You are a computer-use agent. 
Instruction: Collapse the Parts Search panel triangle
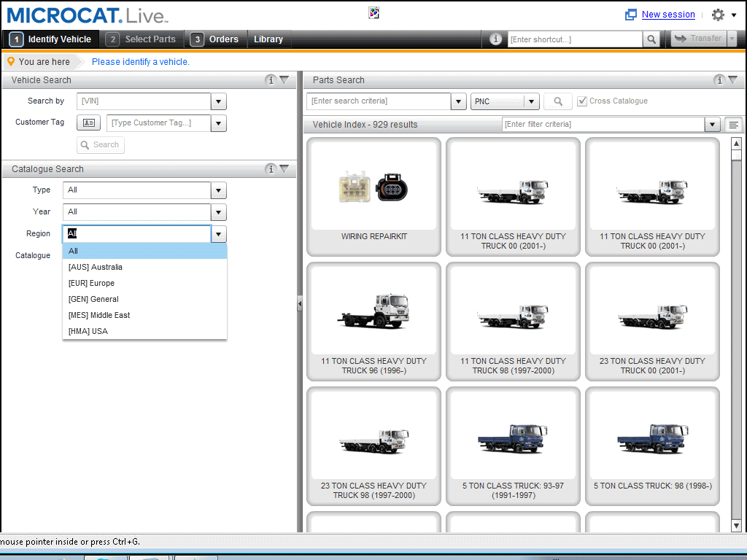[733, 79]
